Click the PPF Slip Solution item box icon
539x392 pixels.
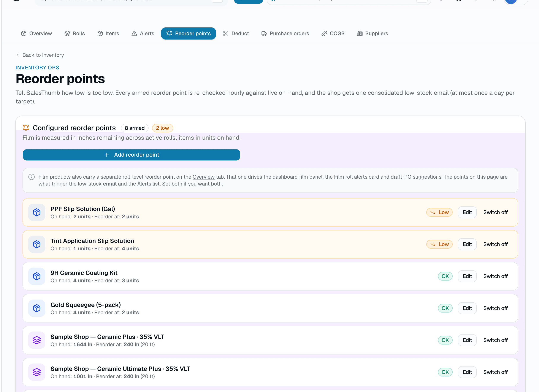pyautogui.click(x=36, y=212)
